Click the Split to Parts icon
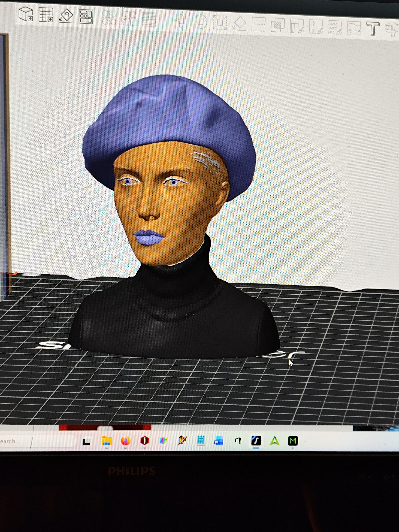 (129, 19)
